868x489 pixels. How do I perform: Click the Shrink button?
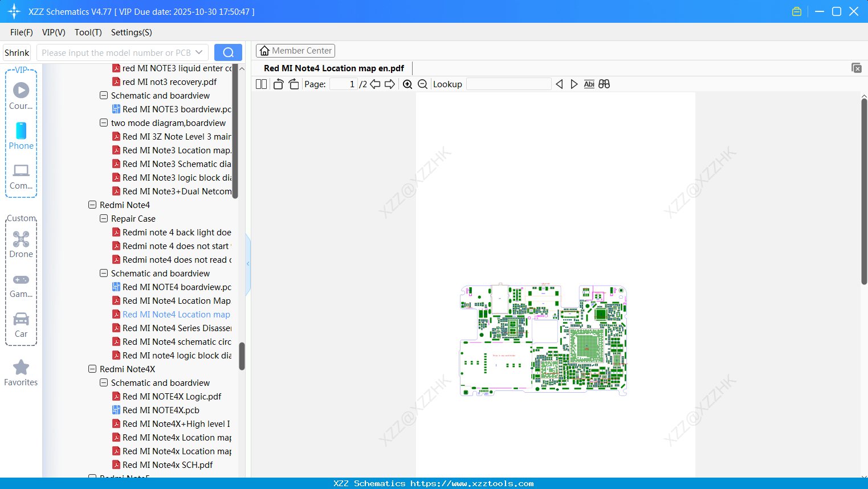pyautogui.click(x=17, y=52)
